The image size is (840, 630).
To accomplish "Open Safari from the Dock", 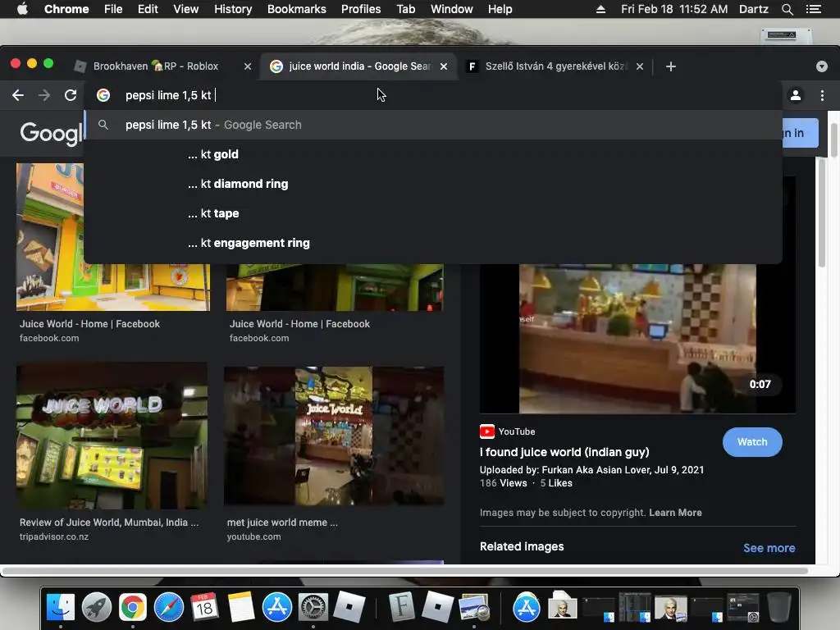I will pyautogui.click(x=169, y=608).
